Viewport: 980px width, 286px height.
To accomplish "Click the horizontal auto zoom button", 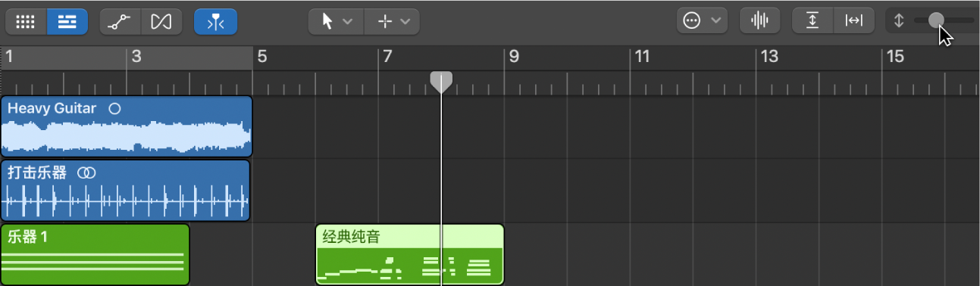I will click(x=854, y=21).
